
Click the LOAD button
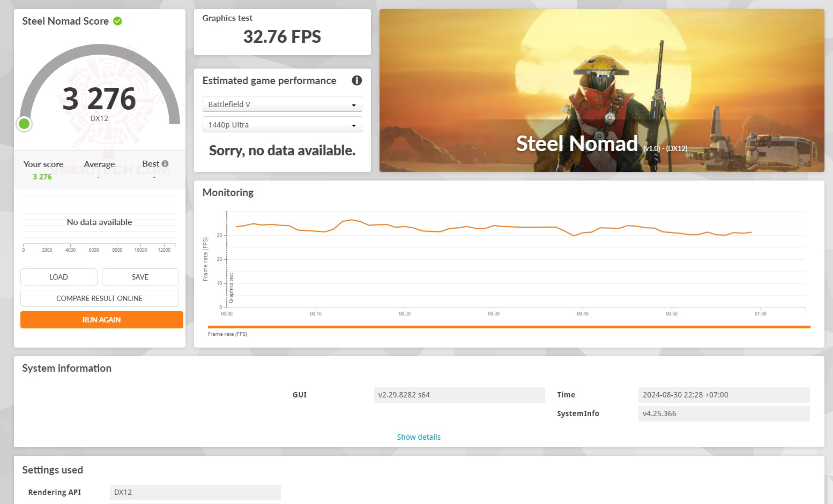point(59,277)
